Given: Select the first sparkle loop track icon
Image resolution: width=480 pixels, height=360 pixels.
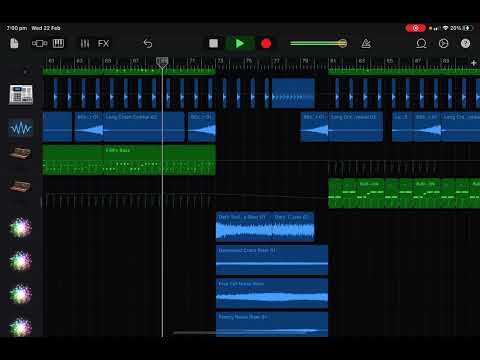Looking at the screenshot, I should [x=20, y=228].
